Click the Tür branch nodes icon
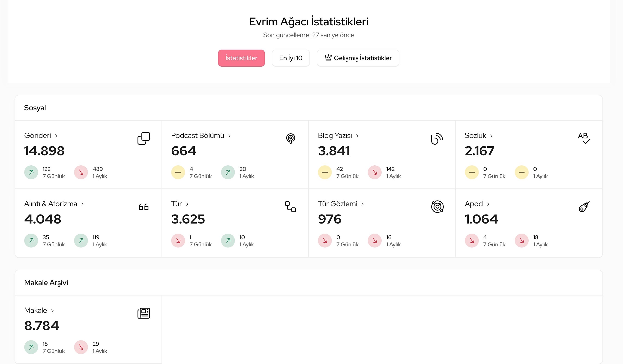 (290, 207)
